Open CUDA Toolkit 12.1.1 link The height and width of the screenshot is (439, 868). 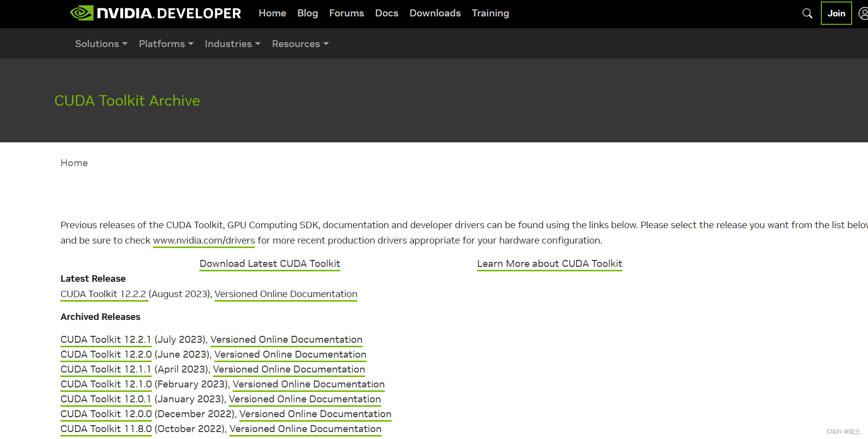(x=106, y=370)
